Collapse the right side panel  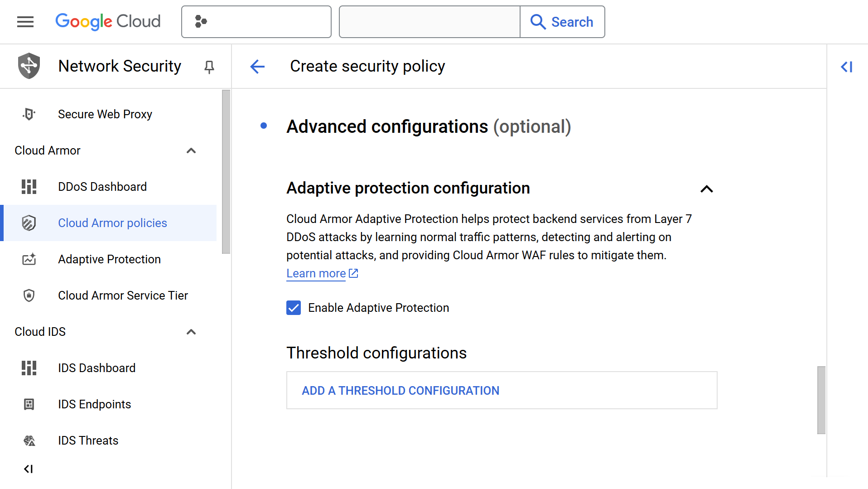pos(846,67)
